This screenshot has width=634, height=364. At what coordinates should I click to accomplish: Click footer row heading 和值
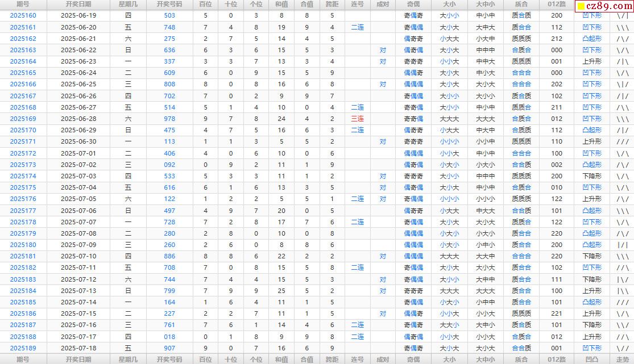[281, 359]
